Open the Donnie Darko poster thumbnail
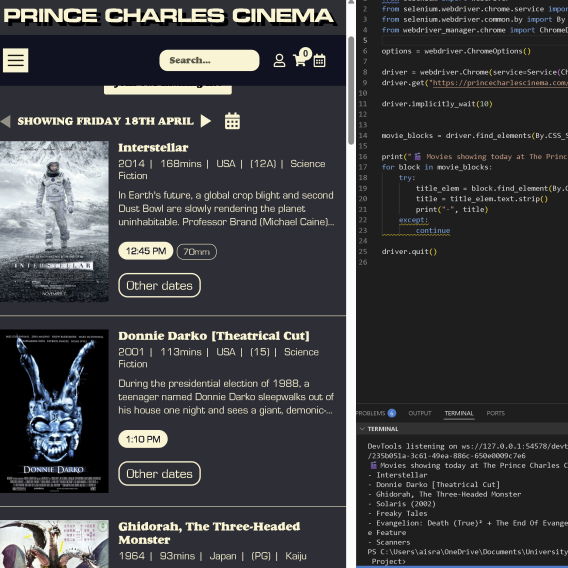This screenshot has height=568, width=568. click(x=54, y=411)
